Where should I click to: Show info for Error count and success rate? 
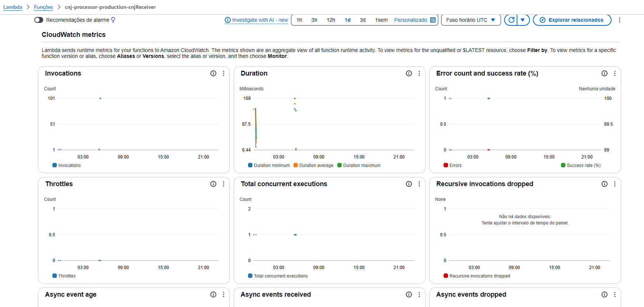click(605, 73)
